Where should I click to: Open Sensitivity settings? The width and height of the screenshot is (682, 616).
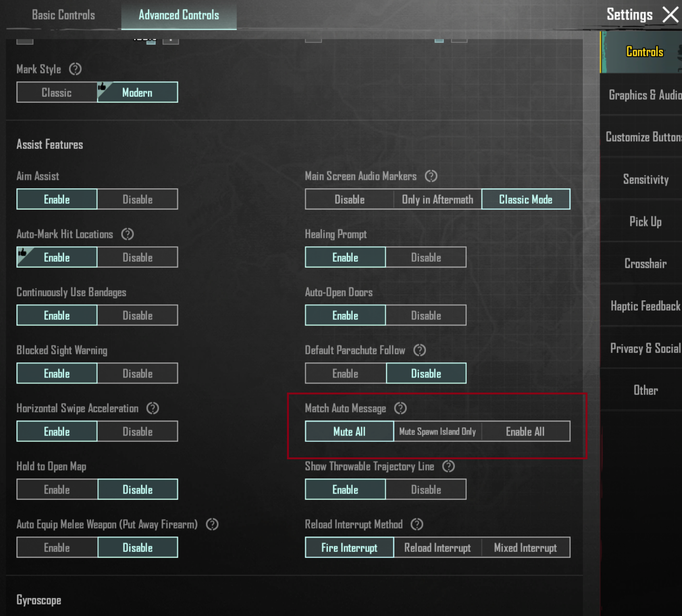[641, 179]
